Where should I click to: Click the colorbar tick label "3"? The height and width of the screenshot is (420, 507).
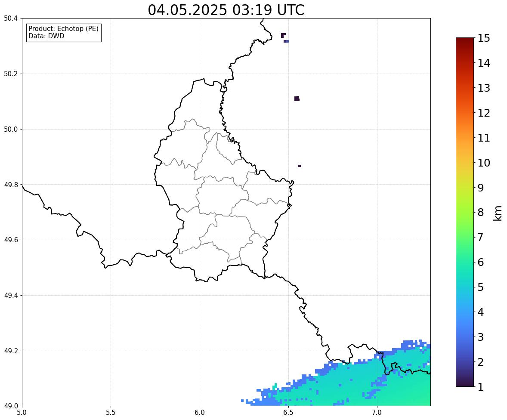481,337
